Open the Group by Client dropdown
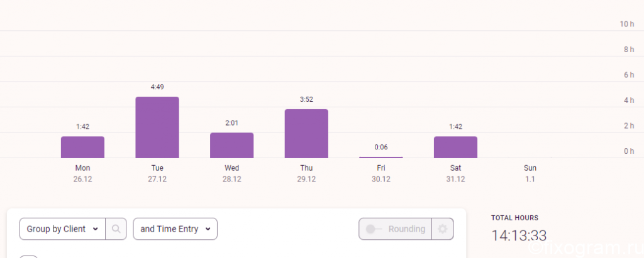Image resolution: width=644 pixels, height=258 pixels. tap(62, 229)
